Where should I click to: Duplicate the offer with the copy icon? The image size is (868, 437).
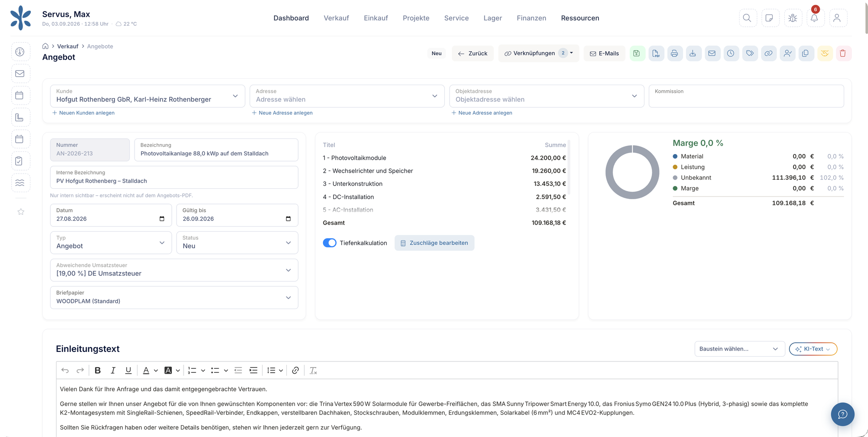click(806, 53)
